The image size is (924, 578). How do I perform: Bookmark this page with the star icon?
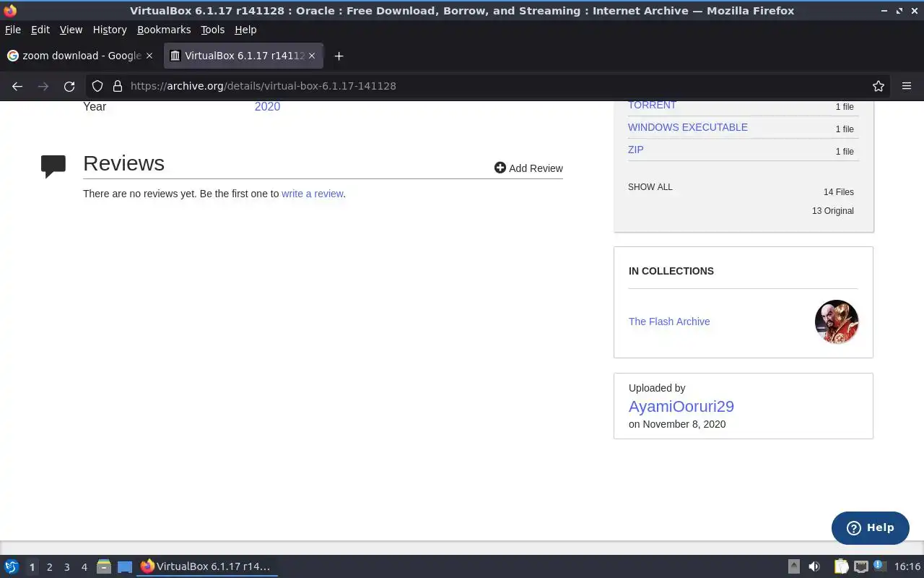click(x=879, y=86)
